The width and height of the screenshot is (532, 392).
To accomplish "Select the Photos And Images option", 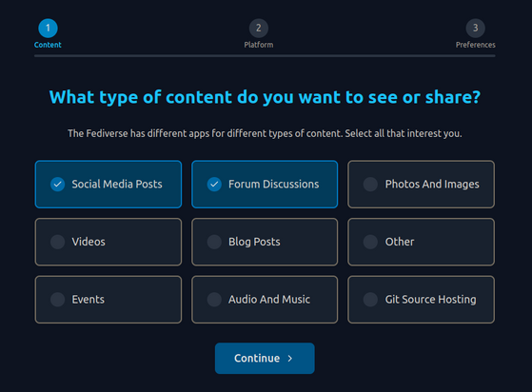I will [x=421, y=185].
